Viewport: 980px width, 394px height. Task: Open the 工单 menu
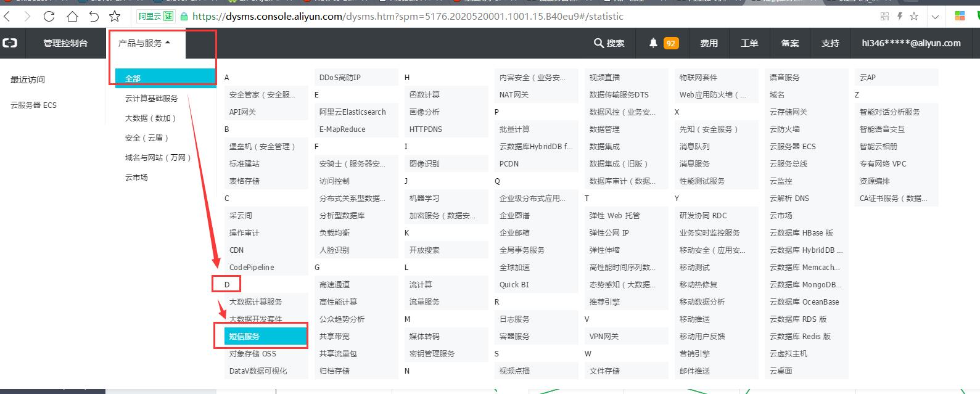coord(749,43)
